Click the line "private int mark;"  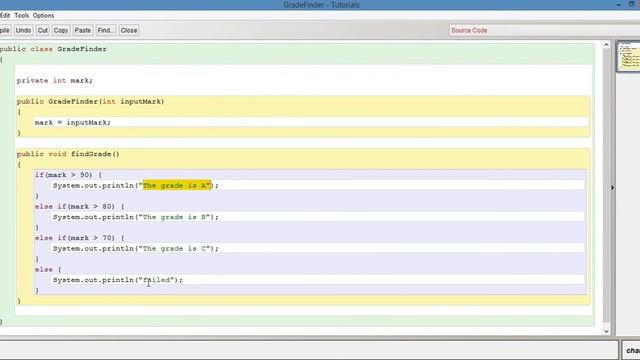click(55, 80)
